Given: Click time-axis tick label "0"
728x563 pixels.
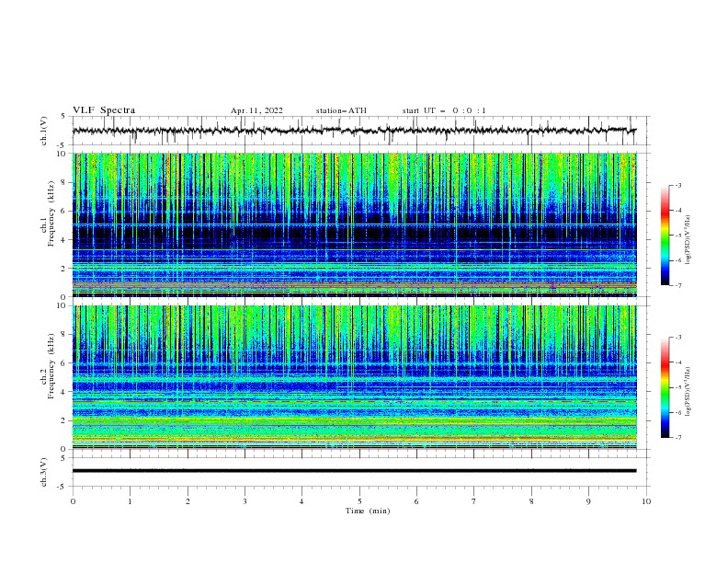Looking at the screenshot, I should coord(73,501).
